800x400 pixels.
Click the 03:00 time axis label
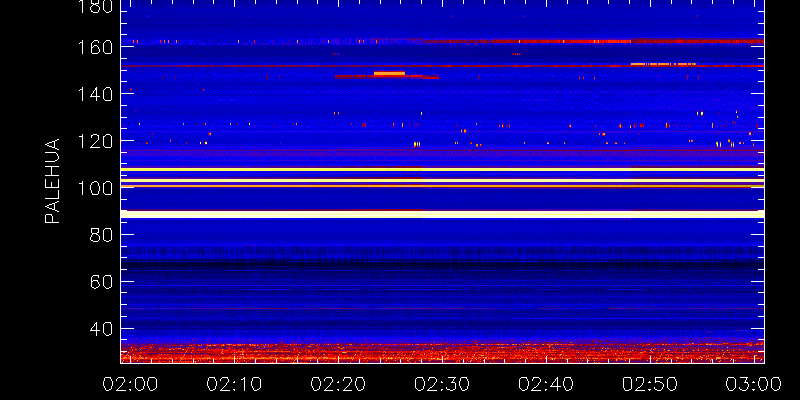pos(754,384)
